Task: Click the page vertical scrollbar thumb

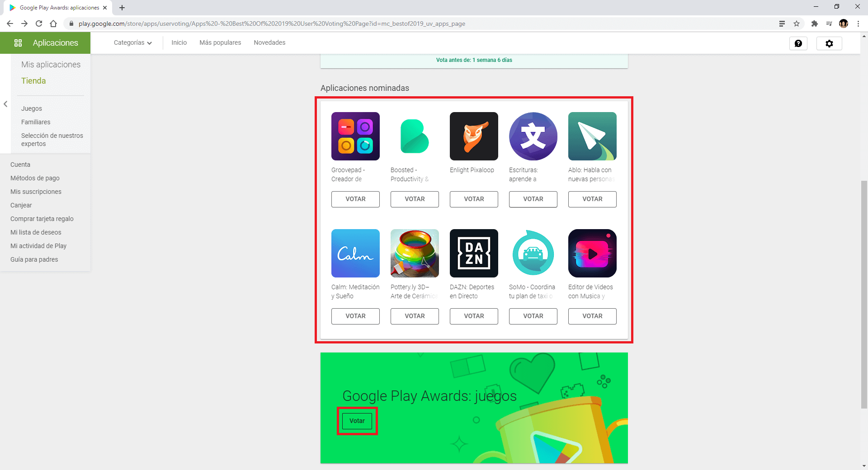Action: 864,294
